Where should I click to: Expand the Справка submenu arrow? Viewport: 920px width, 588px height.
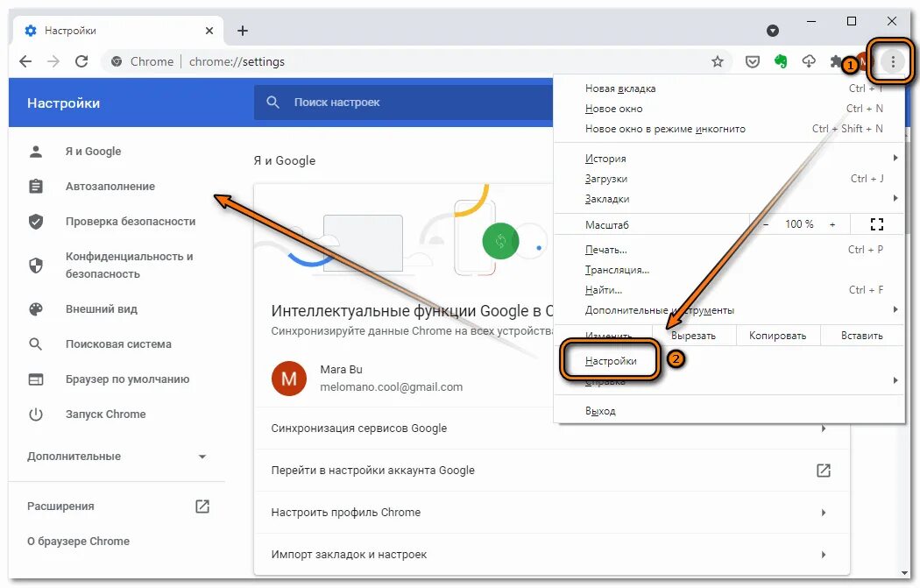click(895, 380)
